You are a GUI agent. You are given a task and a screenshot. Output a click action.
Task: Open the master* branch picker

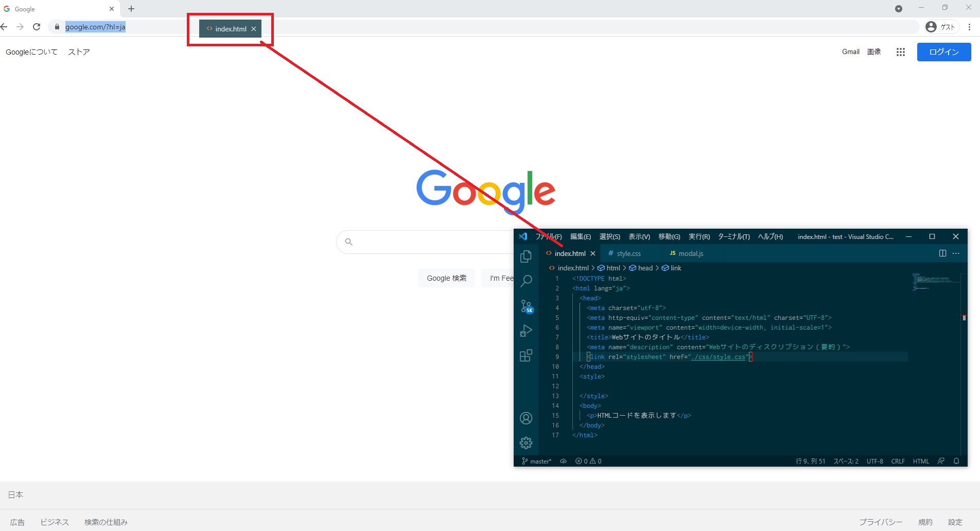coord(536,461)
